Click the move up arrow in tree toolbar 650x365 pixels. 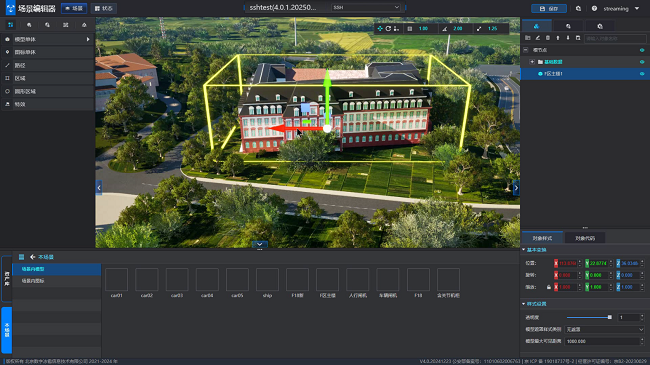coord(558,38)
